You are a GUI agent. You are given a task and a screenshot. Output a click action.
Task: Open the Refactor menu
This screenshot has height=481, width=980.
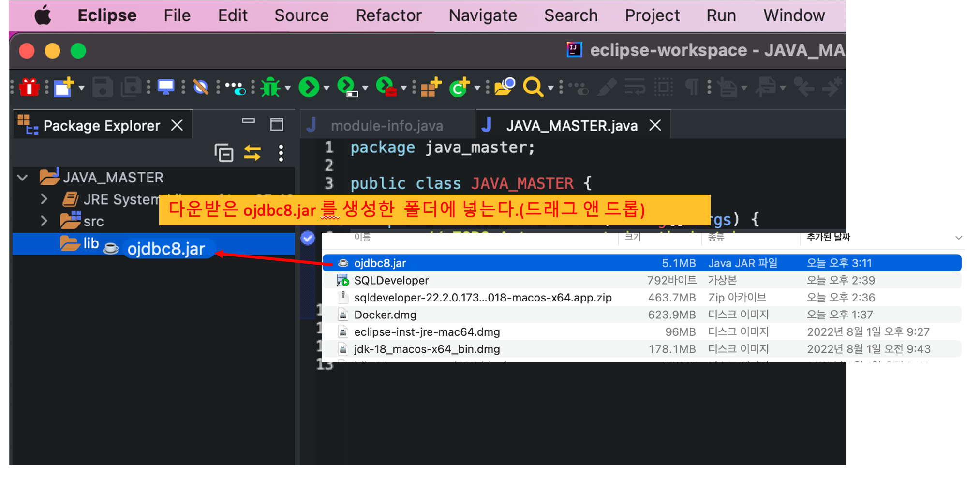(389, 15)
